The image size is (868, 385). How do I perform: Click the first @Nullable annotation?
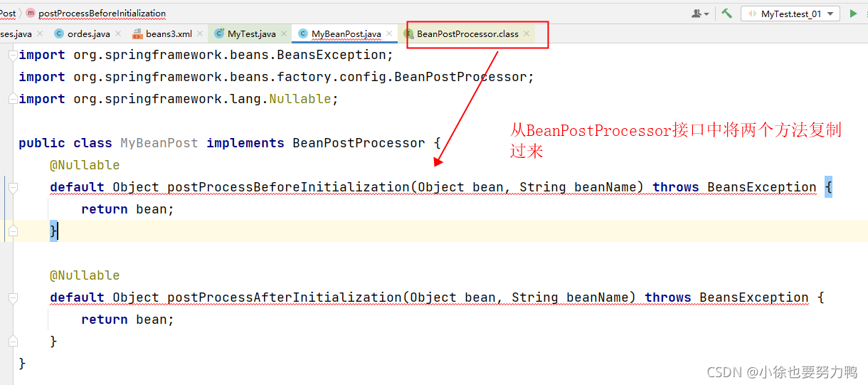tap(85, 165)
